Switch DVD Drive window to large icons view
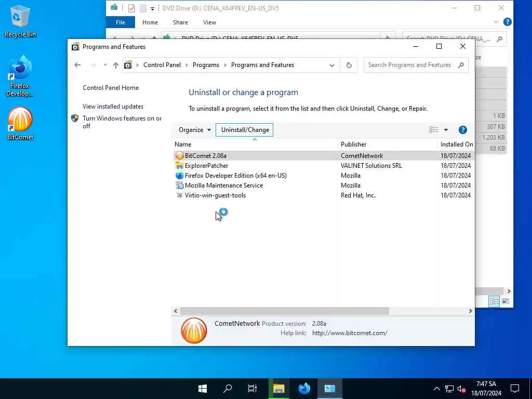 (506, 301)
